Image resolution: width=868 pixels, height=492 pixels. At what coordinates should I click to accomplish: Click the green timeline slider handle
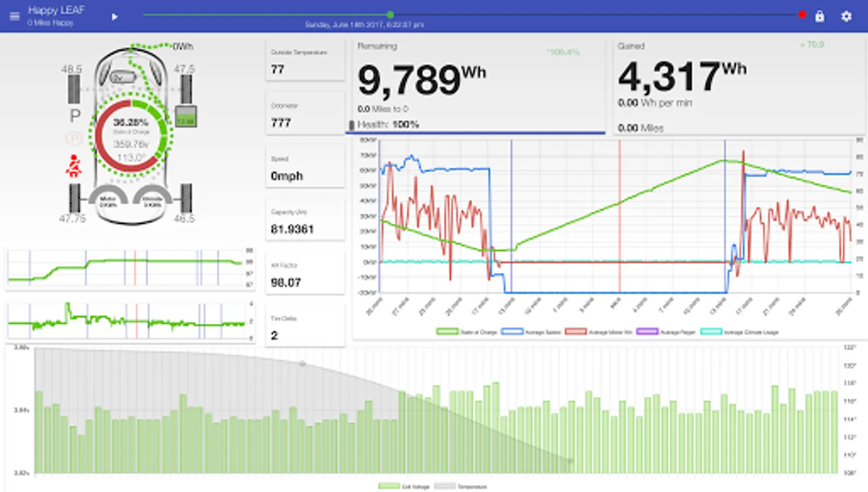390,15
